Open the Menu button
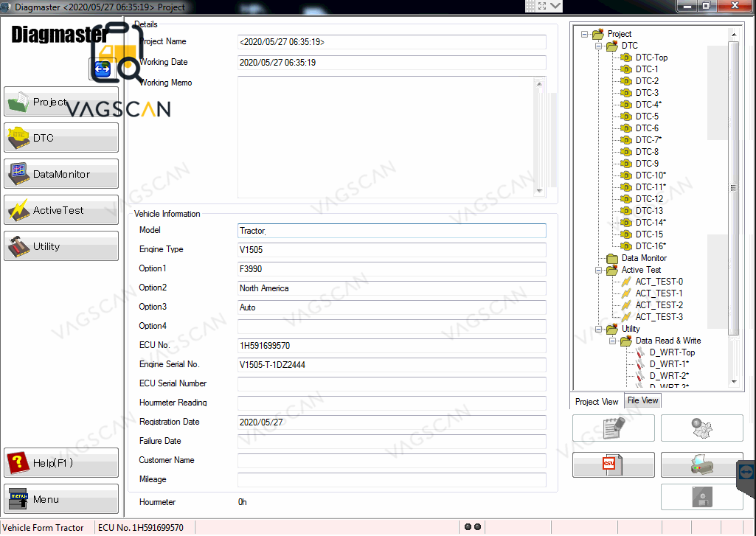The image size is (756, 536). point(61,499)
